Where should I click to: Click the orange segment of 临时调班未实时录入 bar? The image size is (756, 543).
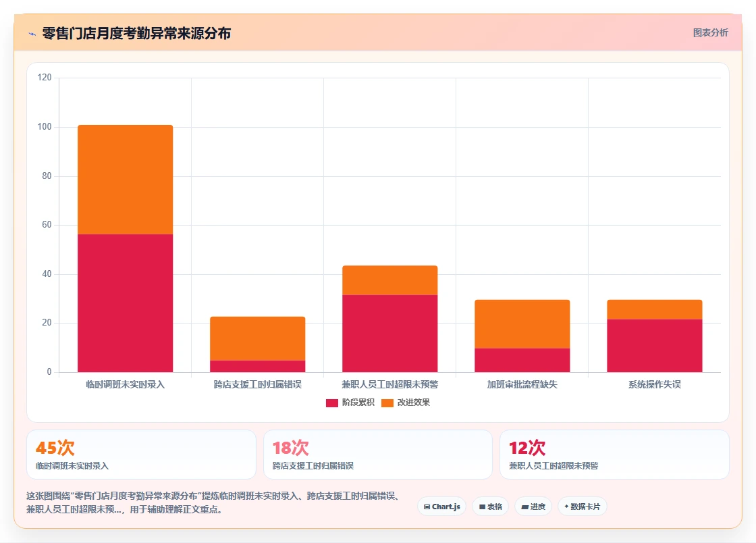[x=126, y=180]
